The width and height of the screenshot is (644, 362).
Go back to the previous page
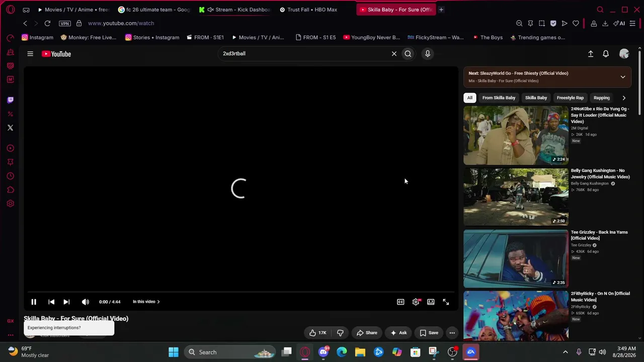point(25,23)
